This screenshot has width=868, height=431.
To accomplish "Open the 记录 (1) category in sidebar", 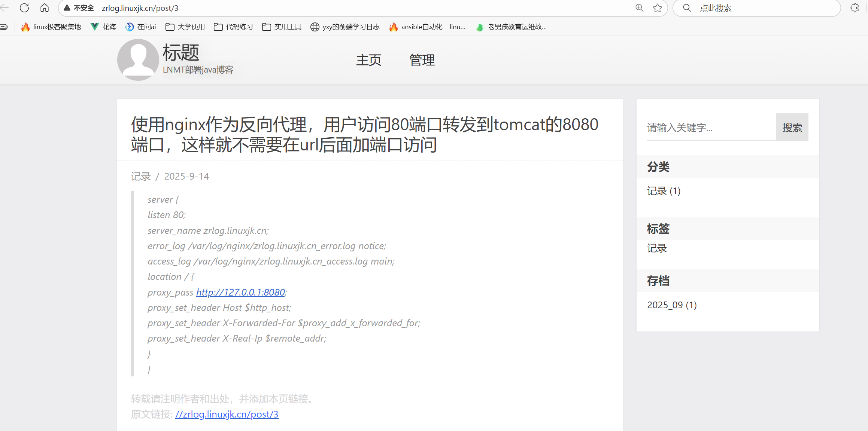I will (x=664, y=191).
